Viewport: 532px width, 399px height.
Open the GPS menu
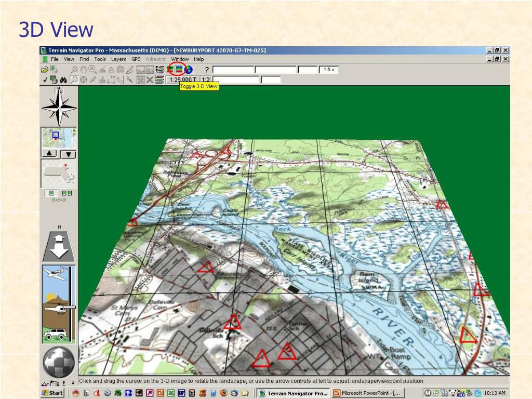click(x=136, y=59)
